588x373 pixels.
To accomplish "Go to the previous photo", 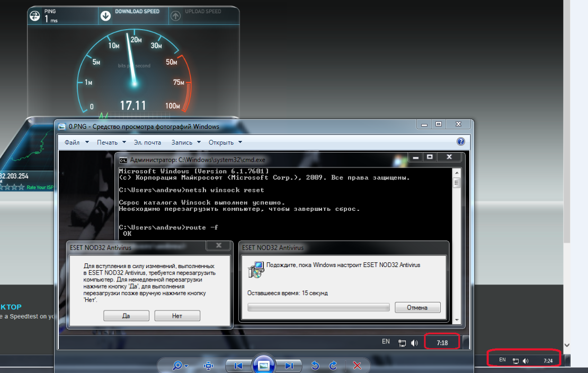I will 238,366.
